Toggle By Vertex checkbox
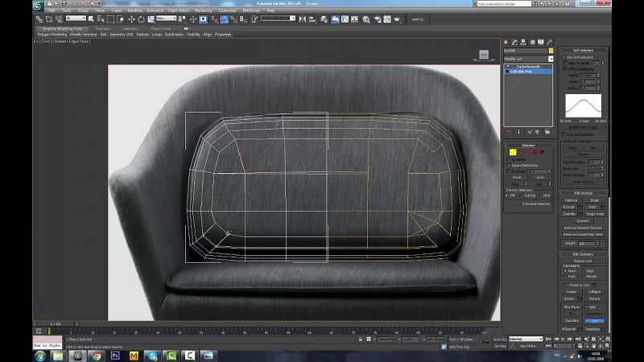The height and width of the screenshot is (362, 644). [509, 159]
